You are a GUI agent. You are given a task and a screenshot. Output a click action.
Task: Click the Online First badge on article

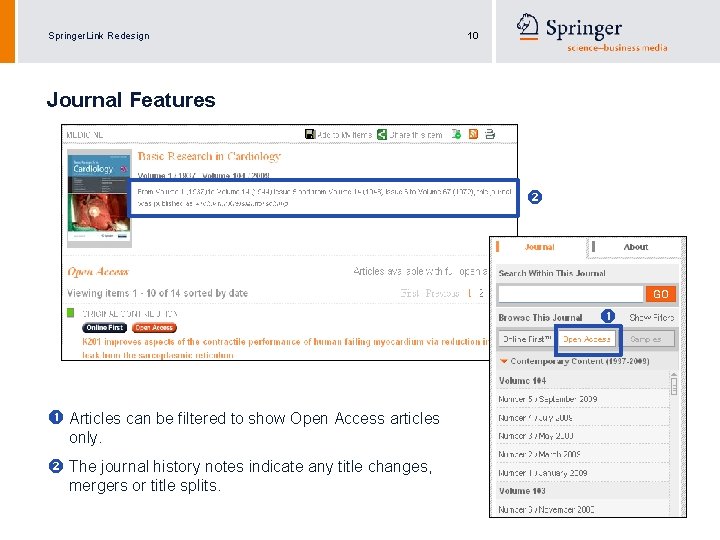click(105, 328)
